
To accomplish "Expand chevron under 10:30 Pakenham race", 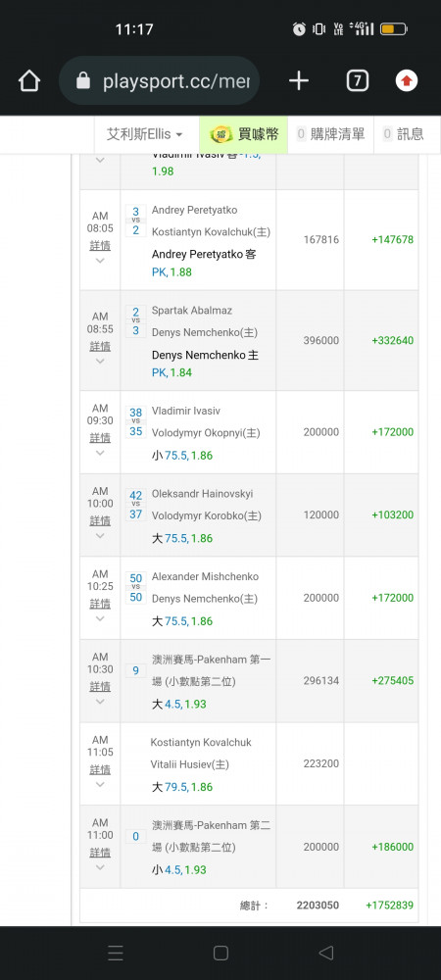I will click(x=100, y=702).
